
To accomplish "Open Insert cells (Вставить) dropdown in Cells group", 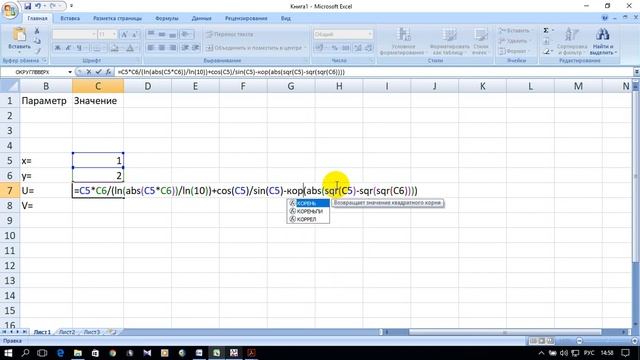I will coord(515,31).
